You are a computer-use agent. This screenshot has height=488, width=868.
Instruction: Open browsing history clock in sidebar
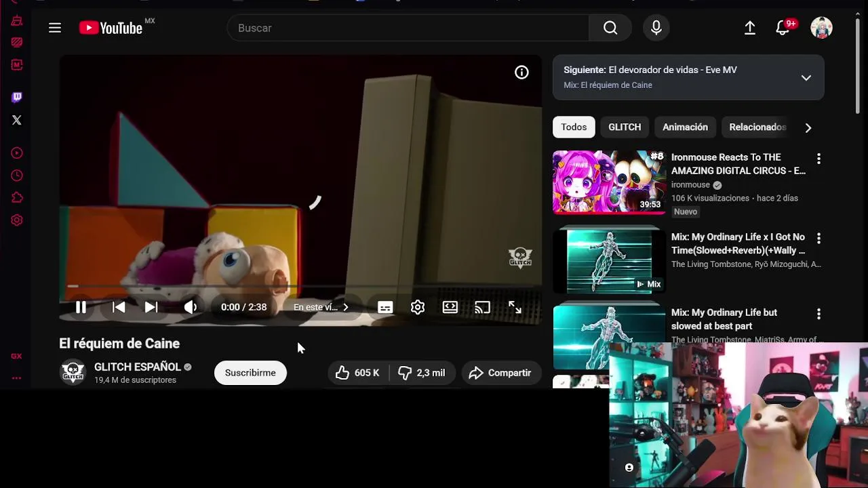[17, 176]
